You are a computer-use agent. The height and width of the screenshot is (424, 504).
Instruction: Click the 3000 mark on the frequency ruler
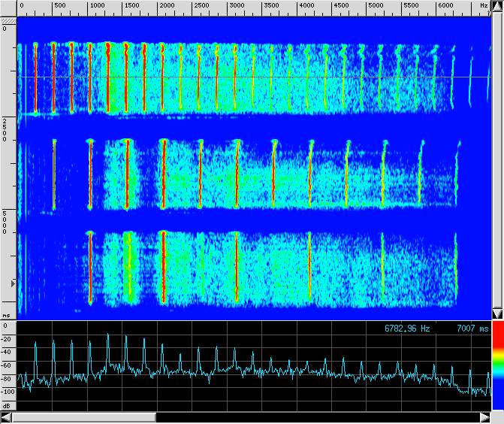coord(237,5)
